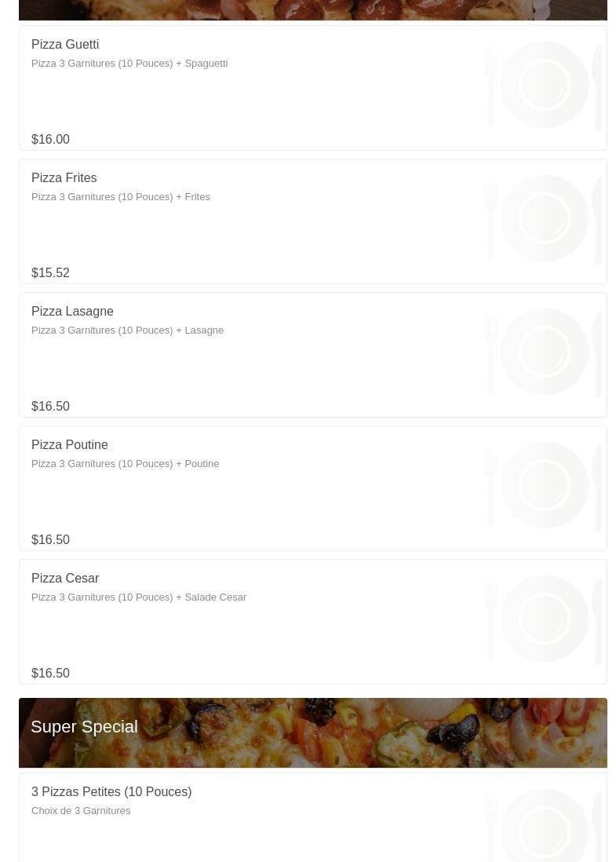Click the Pizza Cesar placeholder plate image
Image resolution: width=616 pixels, height=862 pixels.
click(544, 619)
